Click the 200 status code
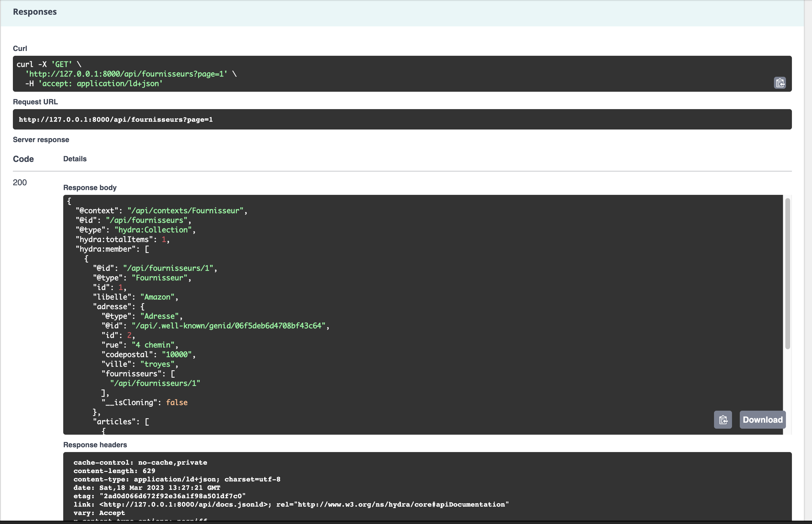 click(20, 182)
